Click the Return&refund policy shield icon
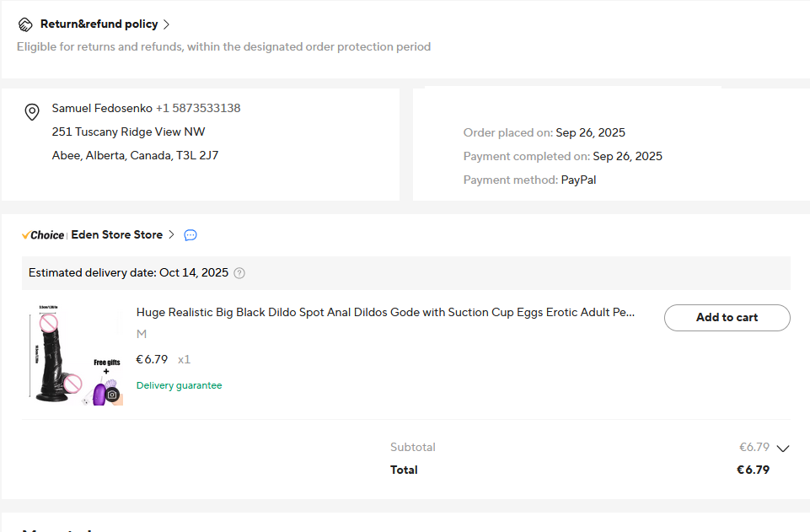The height and width of the screenshot is (532, 810). (x=25, y=24)
